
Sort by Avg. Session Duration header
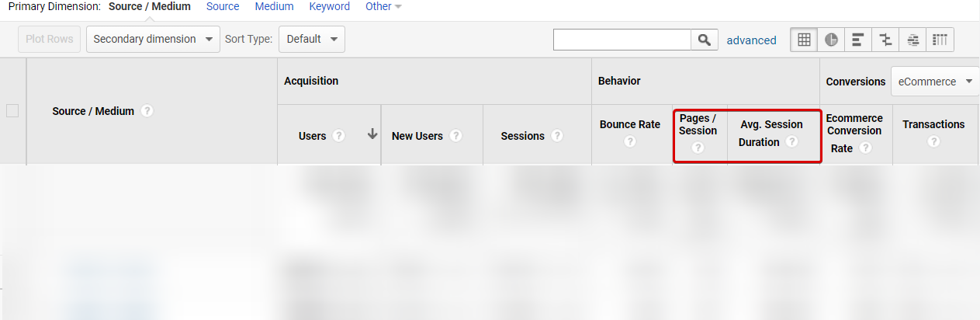coord(771,133)
